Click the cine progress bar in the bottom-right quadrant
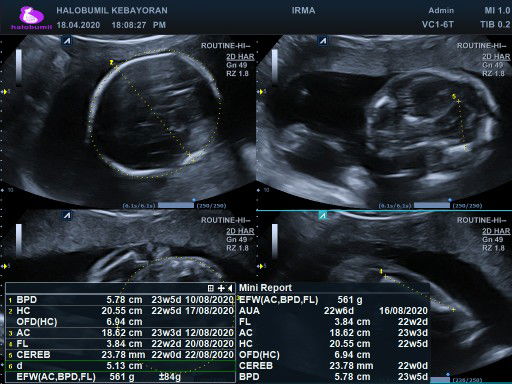Viewport: 512px width, 384px height. [440, 380]
